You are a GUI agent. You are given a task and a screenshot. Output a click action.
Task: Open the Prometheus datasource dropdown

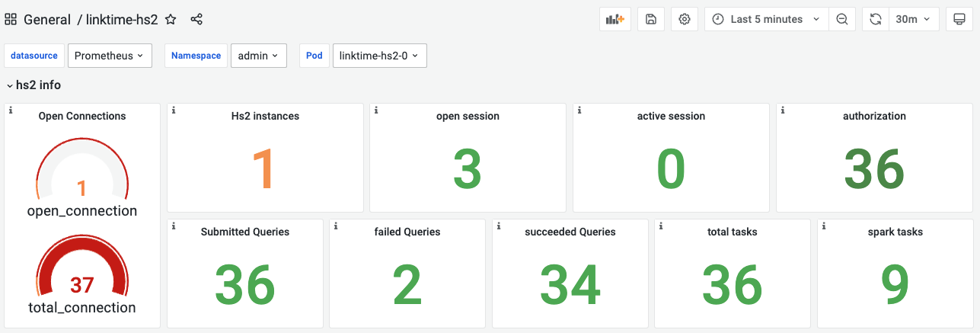point(110,56)
